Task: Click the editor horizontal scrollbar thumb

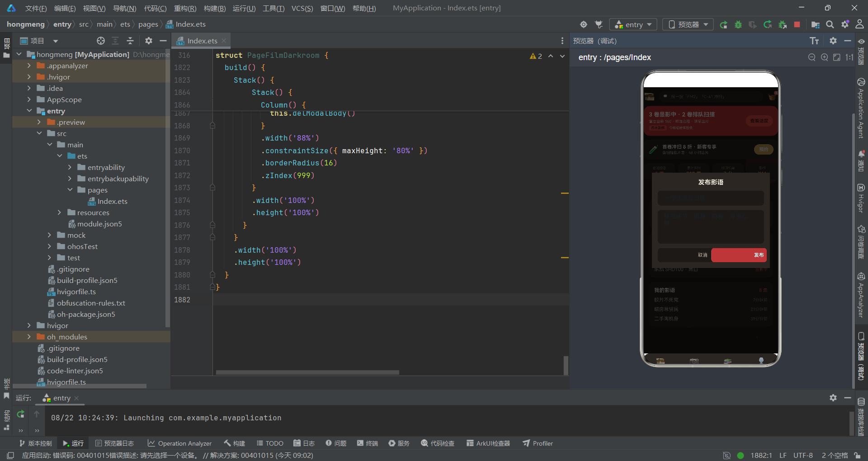Action: [307, 372]
